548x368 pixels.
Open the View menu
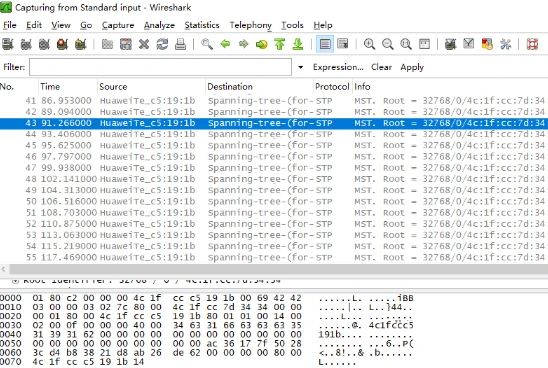pos(61,25)
